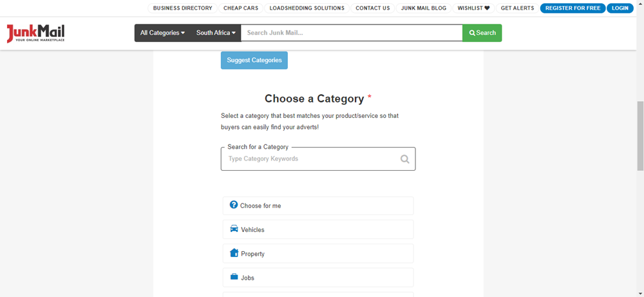Click the briefcase icon beside Jobs

pyautogui.click(x=234, y=277)
